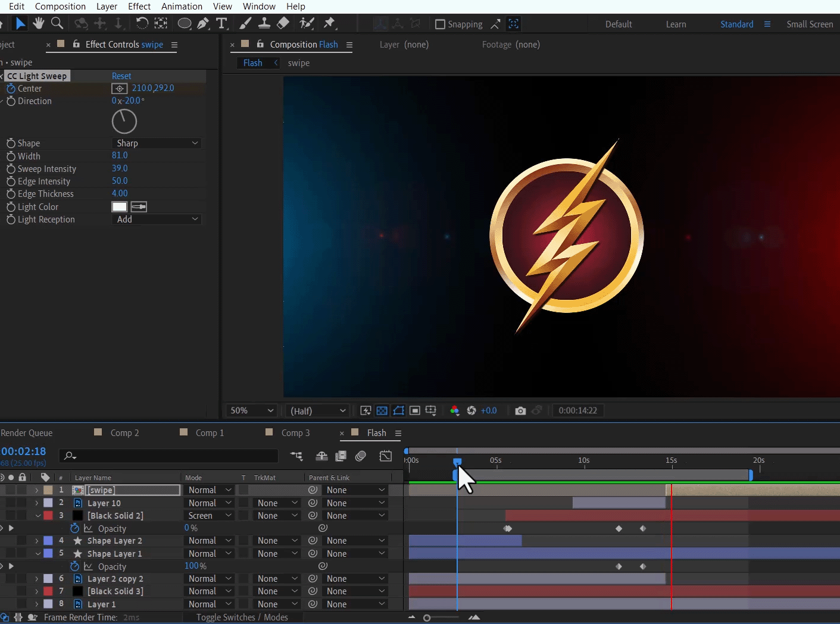The width and height of the screenshot is (840, 624).
Task: Take a snapshot of the composition view
Action: (520, 410)
